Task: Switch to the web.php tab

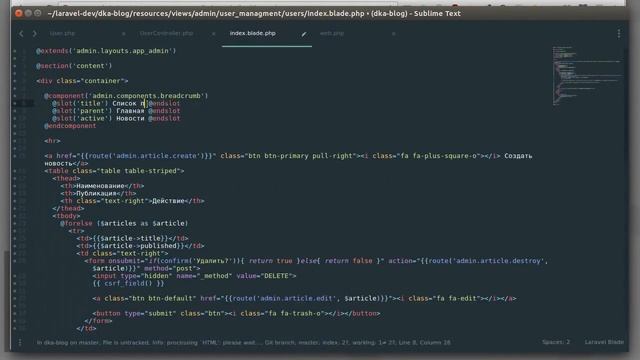Action: coord(332,33)
